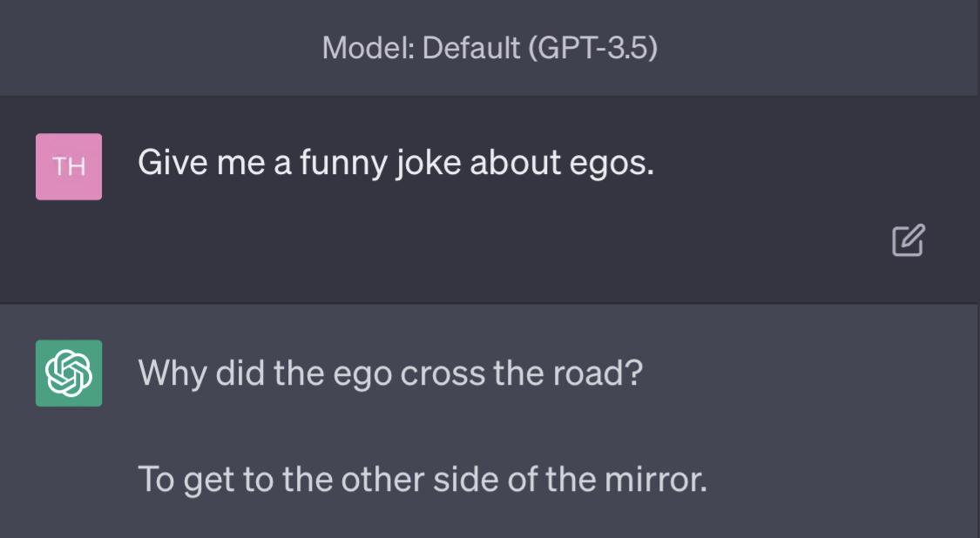The height and width of the screenshot is (538, 980).
Task: Click the word "Why" starting the reply
Action: (172, 374)
